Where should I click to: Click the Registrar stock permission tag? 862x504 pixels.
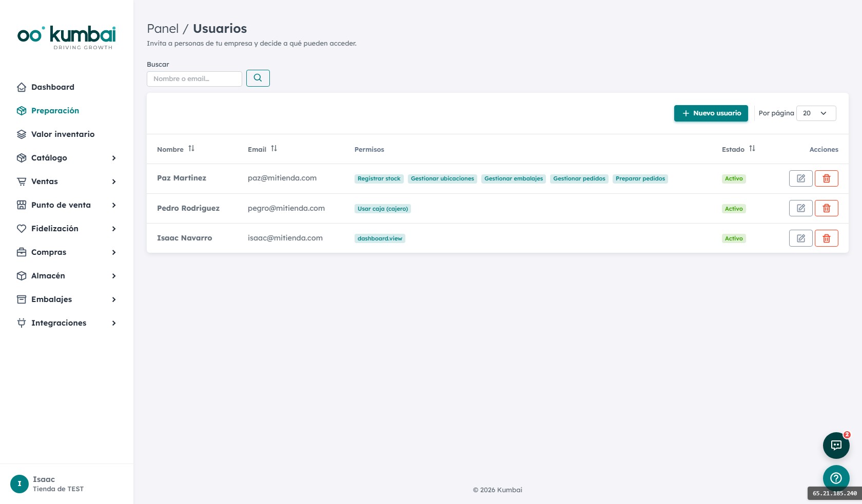point(379,179)
